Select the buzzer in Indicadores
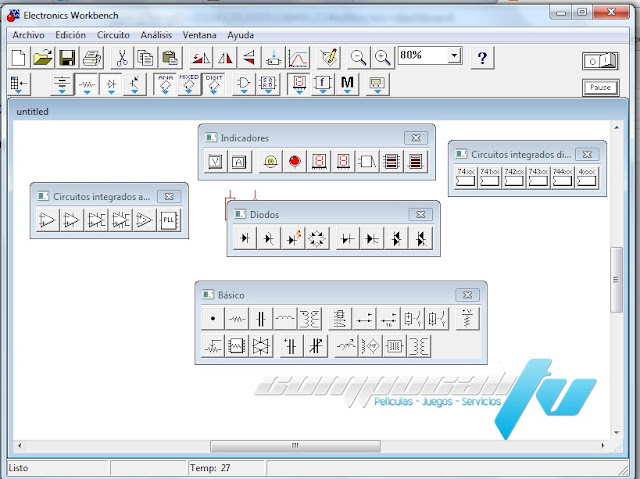The width and height of the screenshot is (640, 479). (367, 162)
